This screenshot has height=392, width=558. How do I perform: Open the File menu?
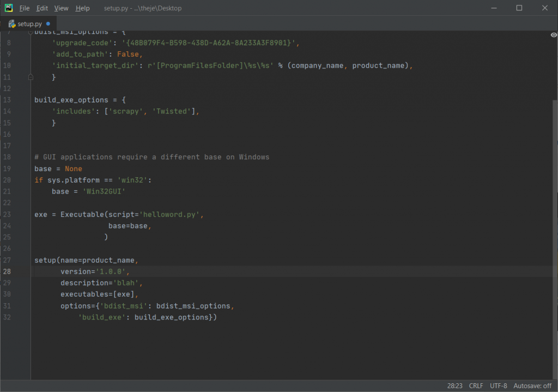click(x=25, y=8)
